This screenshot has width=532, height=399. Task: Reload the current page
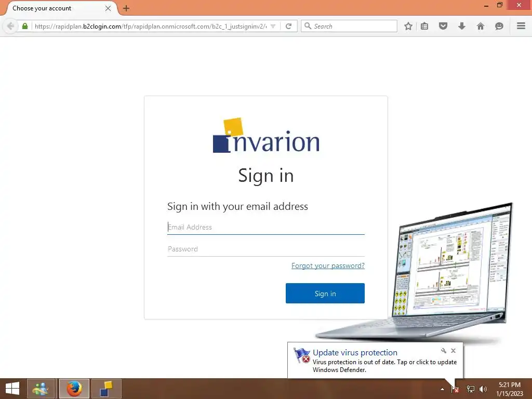point(288,26)
